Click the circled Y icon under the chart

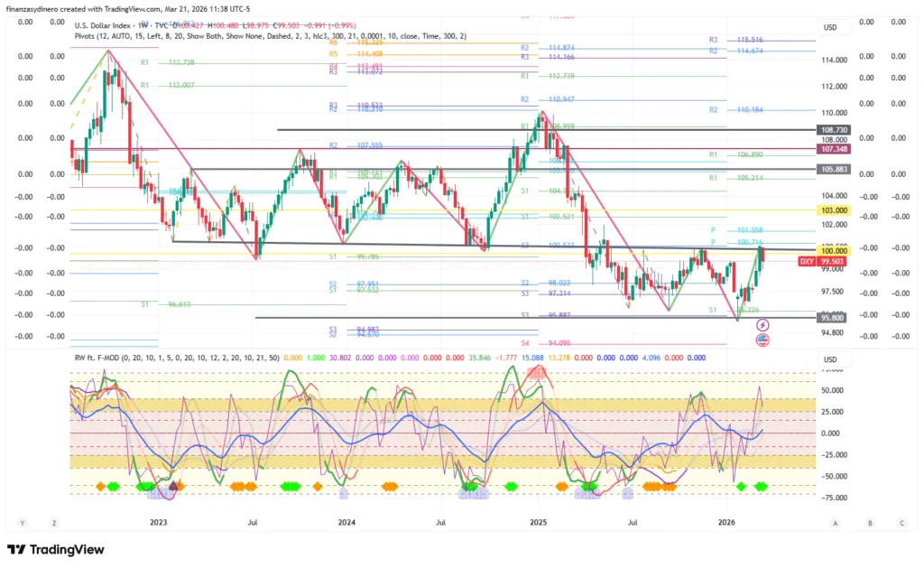tap(22, 523)
